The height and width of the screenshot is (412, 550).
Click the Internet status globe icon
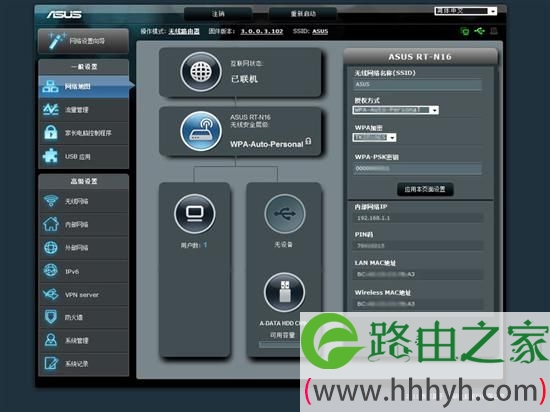click(x=201, y=72)
